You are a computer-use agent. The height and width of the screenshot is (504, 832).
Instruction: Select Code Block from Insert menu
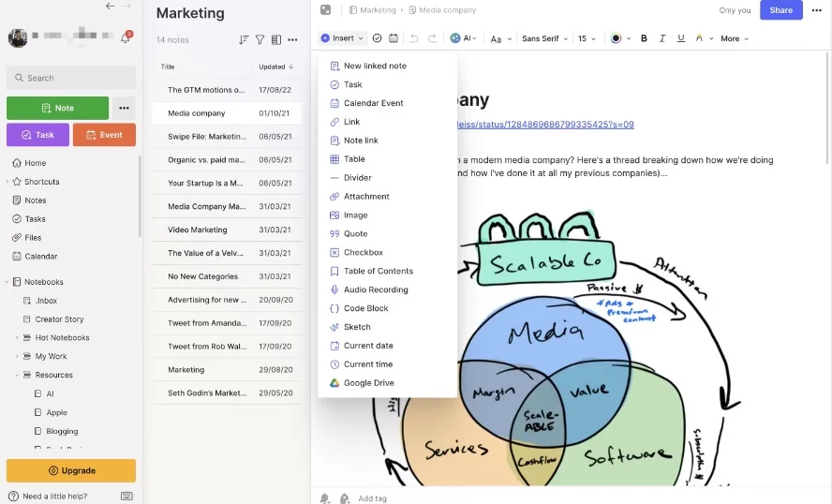[365, 308]
